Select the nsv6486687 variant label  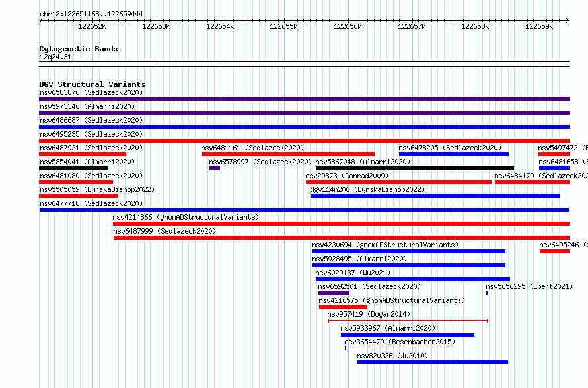click(91, 120)
